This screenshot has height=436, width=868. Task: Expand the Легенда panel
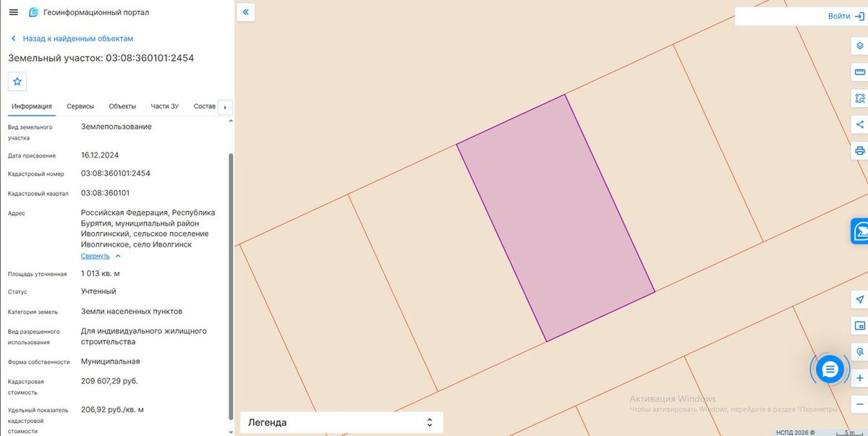click(341, 422)
